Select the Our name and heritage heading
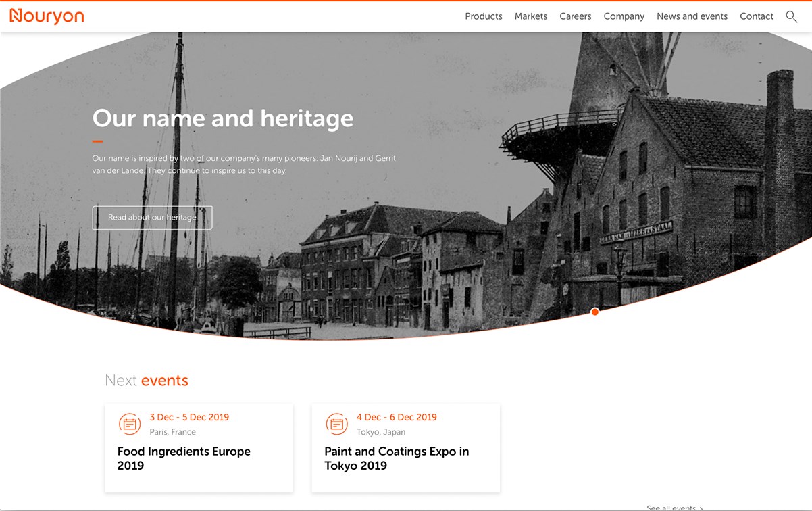 pyautogui.click(x=223, y=118)
